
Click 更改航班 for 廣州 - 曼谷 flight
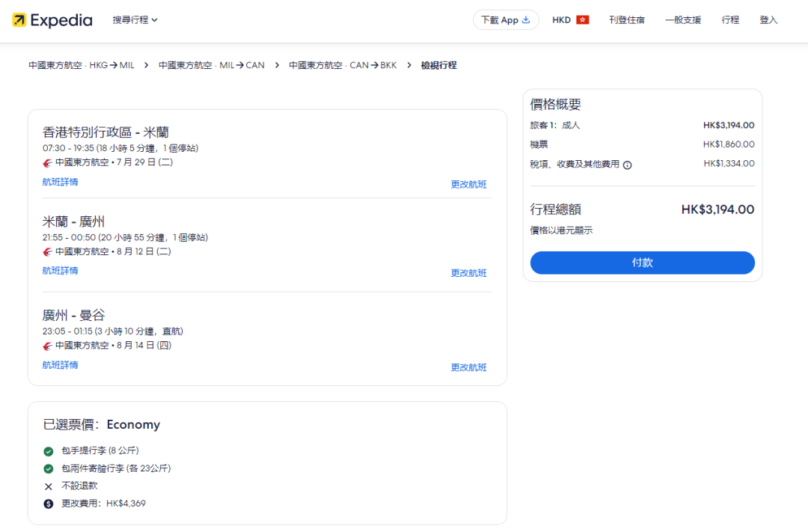[468, 367]
